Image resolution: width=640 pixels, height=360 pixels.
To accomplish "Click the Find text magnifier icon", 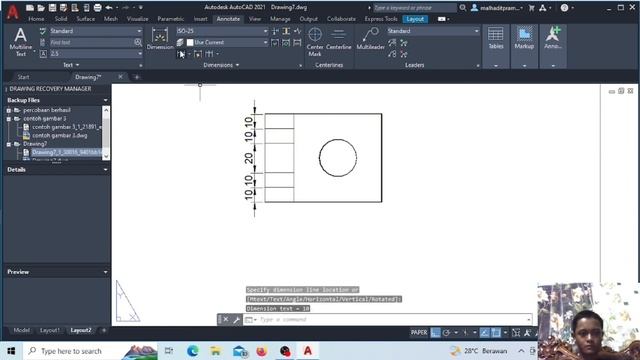I will click(138, 42).
